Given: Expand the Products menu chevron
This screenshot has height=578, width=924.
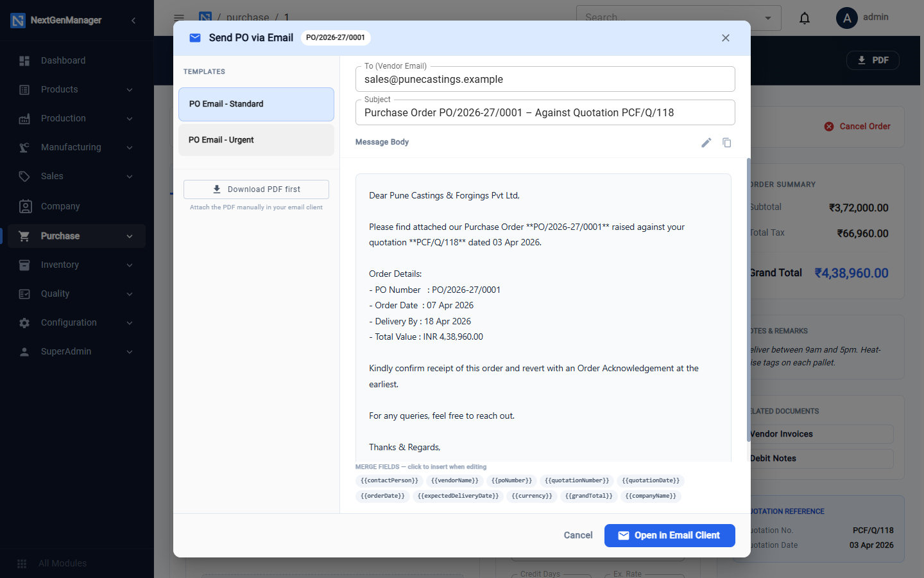Looking at the screenshot, I should click(130, 90).
